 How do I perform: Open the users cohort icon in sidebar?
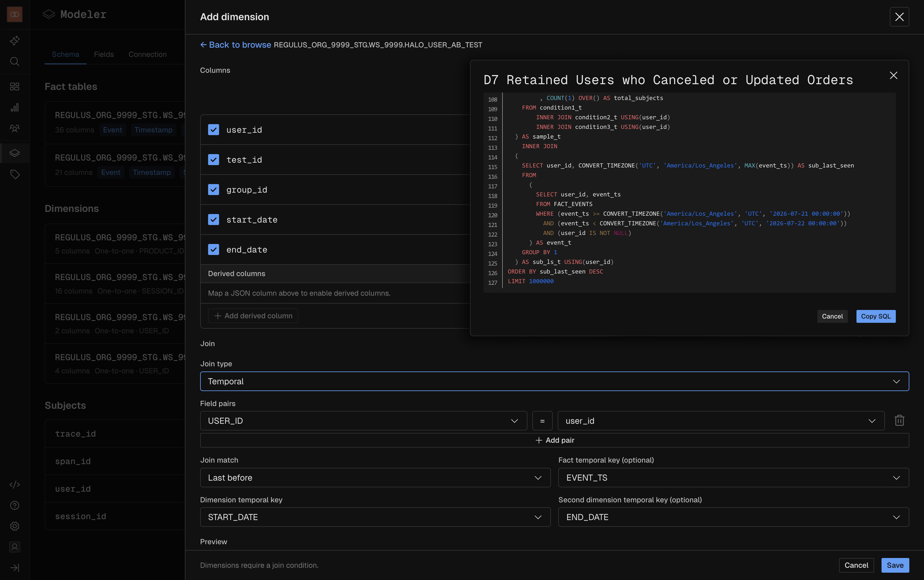[15, 128]
